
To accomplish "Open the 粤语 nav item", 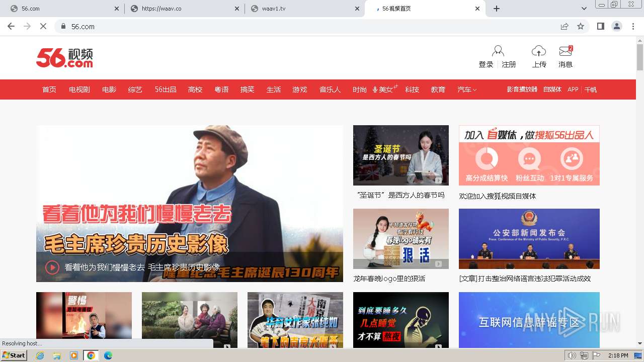I will tap(221, 89).
